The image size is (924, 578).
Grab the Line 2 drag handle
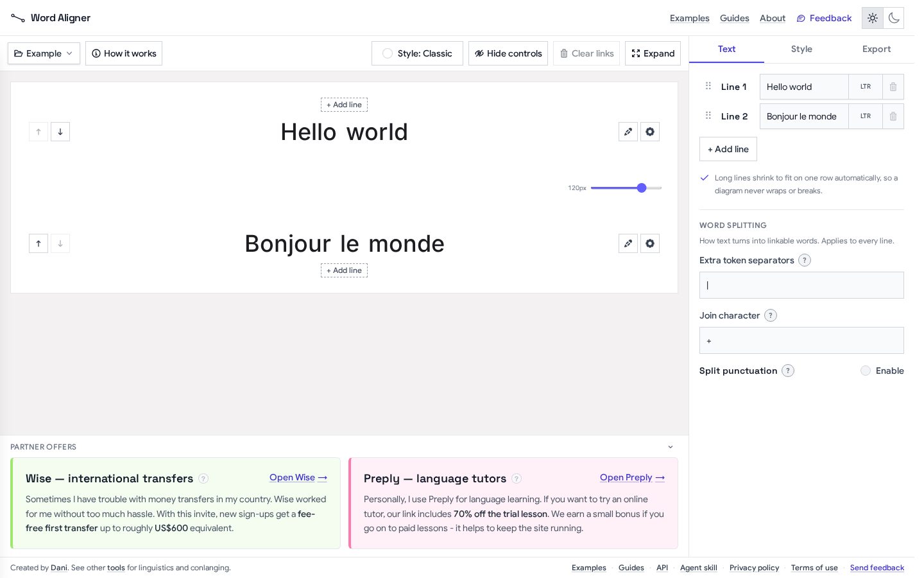tap(708, 116)
